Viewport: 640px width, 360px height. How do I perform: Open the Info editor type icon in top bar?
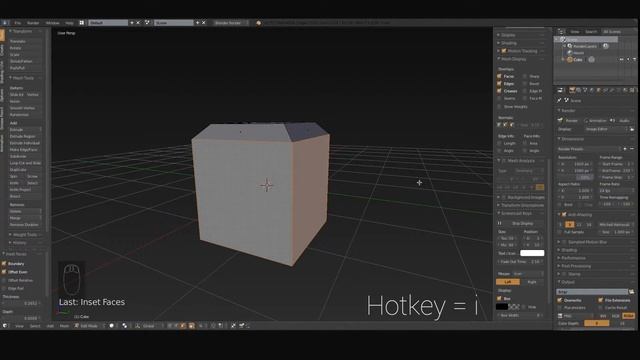4,23
